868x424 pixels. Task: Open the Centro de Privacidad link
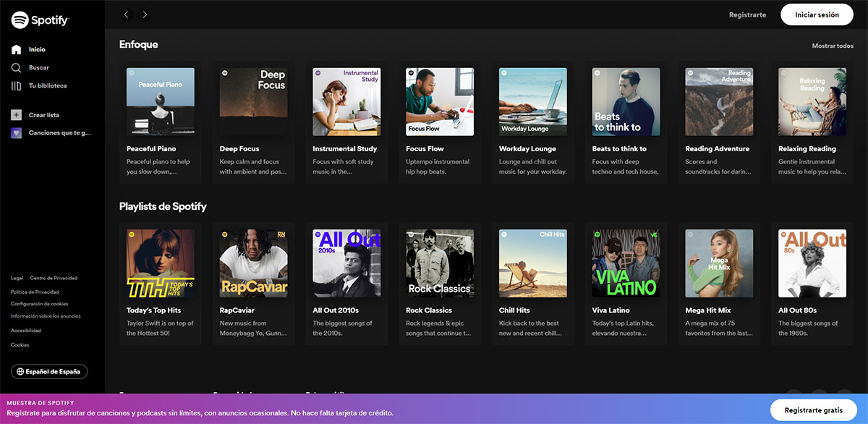(54, 278)
